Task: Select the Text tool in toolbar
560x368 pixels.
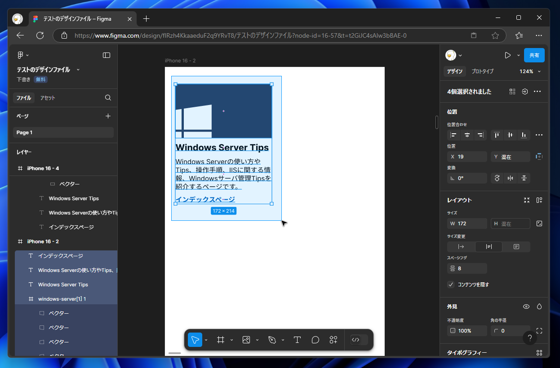Action: tap(297, 340)
